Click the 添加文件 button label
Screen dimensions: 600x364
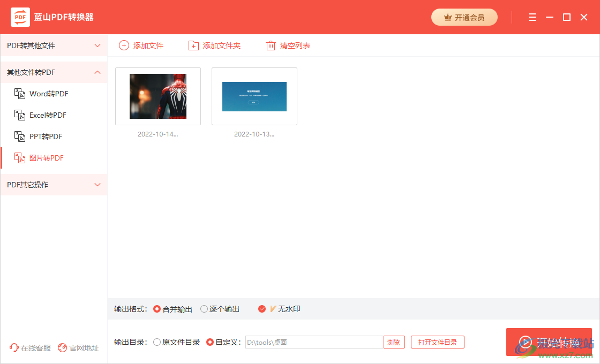[x=148, y=45]
